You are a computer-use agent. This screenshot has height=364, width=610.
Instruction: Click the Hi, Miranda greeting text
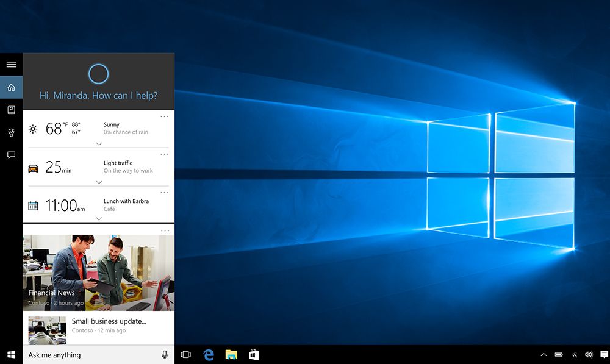pos(98,95)
